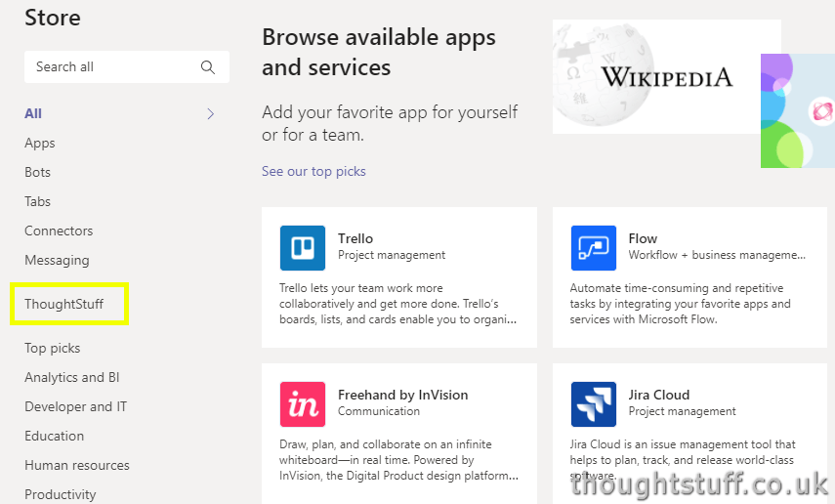The width and height of the screenshot is (835, 504).
Task: Expand the All category chevron
Action: click(211, 113)
